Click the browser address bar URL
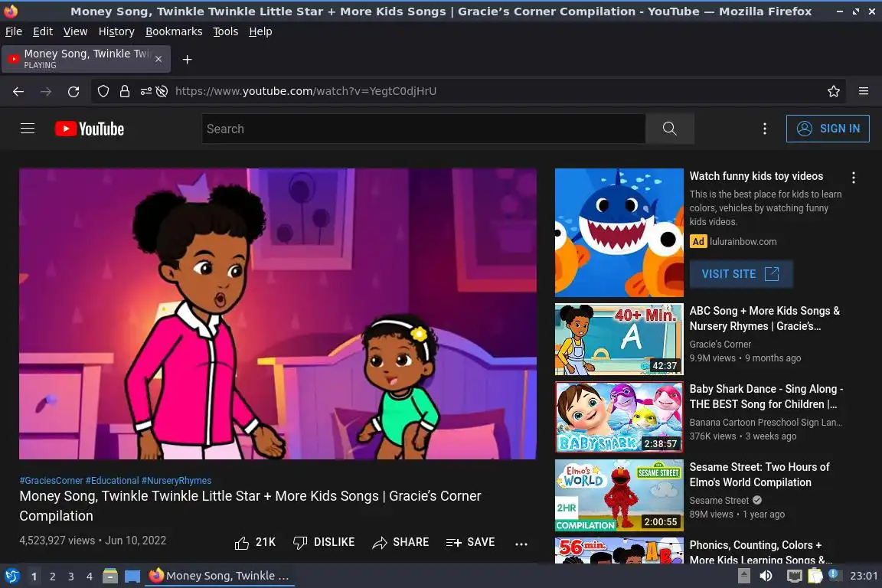This screenshot has height=588, width=882. pyautogui.click(x=305, y=91)
